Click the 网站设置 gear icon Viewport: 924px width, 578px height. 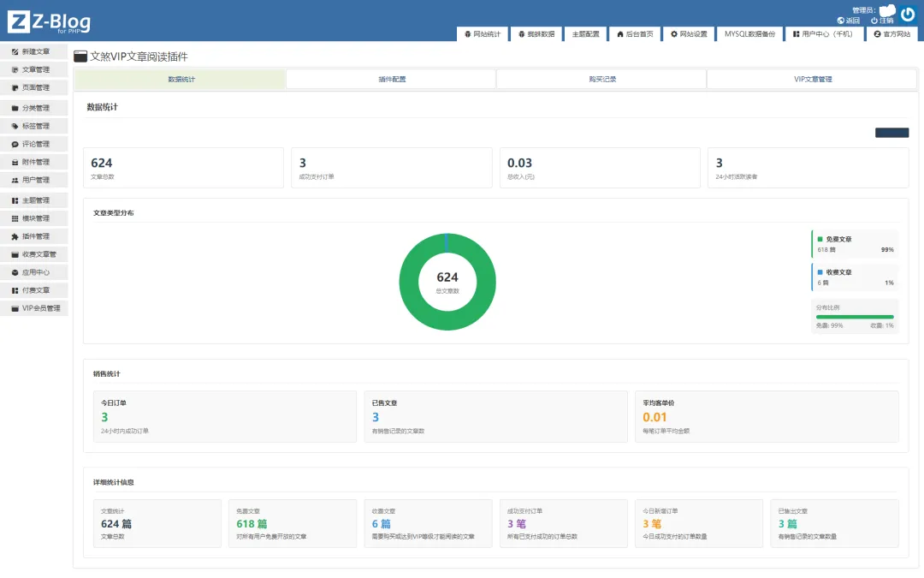pyautogui.click(x=673, y=34)
